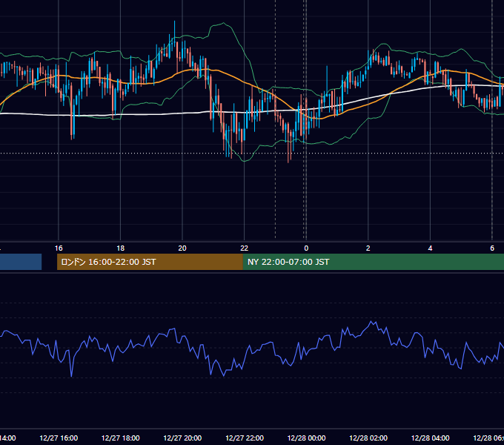Screen dimensions: 504x445
Task: Click hour label 4 on the price chart axis
Action: (430, 248)
